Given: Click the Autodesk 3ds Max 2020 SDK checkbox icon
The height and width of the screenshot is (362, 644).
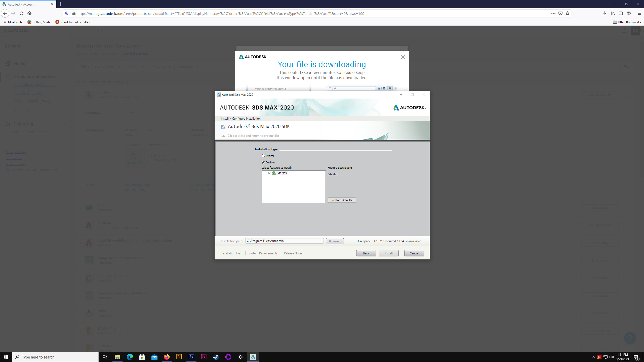Looking at the screenshot, I should [223, 126].
